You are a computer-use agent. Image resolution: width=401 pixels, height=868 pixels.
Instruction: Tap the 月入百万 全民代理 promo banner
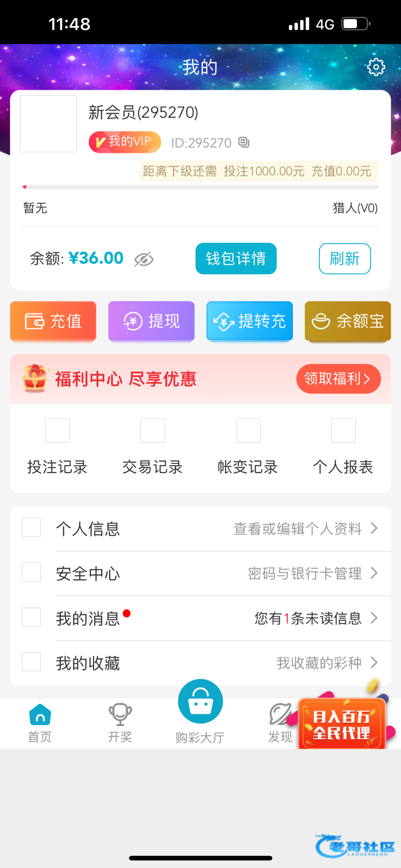pyautogui.click(x=342, y=724)
